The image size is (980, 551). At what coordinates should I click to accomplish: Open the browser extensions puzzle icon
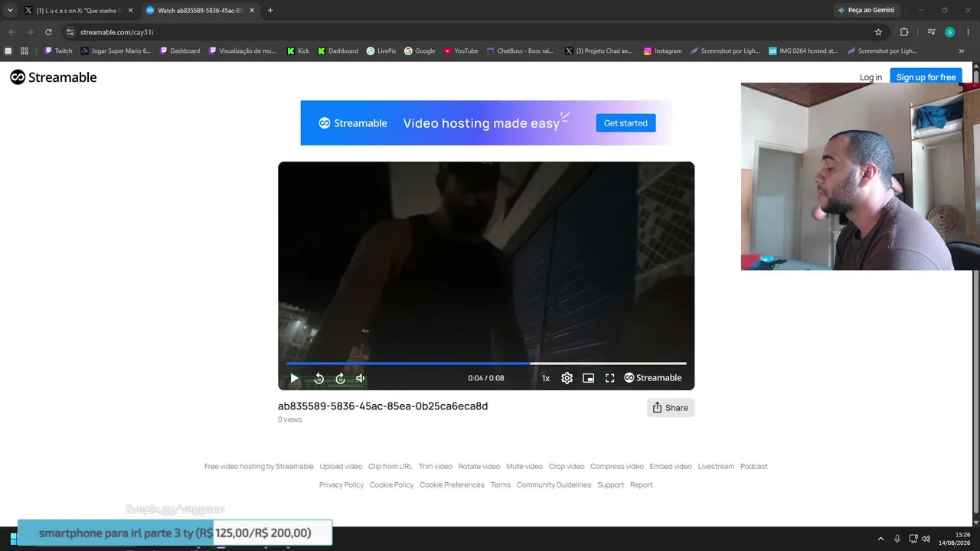point(904,32)
